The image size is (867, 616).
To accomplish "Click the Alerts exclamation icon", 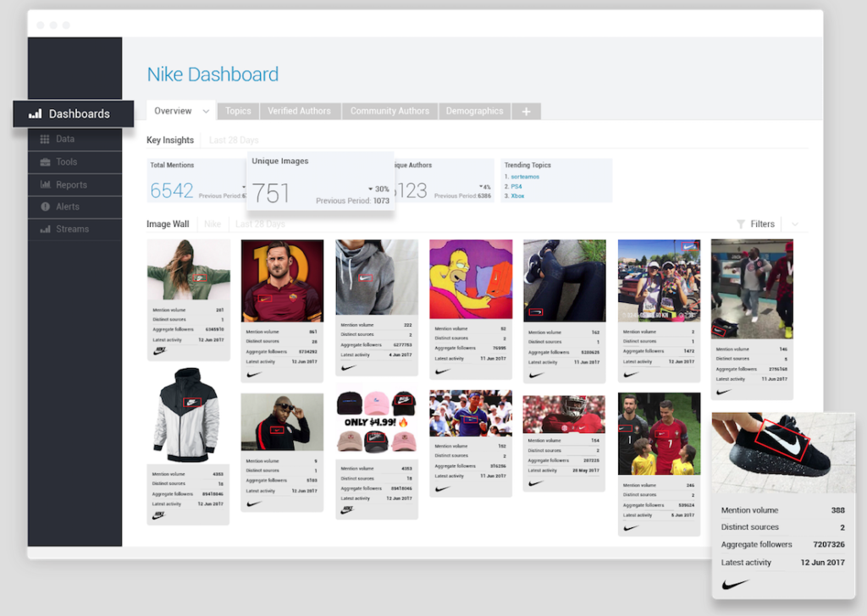I will [46, 206].
